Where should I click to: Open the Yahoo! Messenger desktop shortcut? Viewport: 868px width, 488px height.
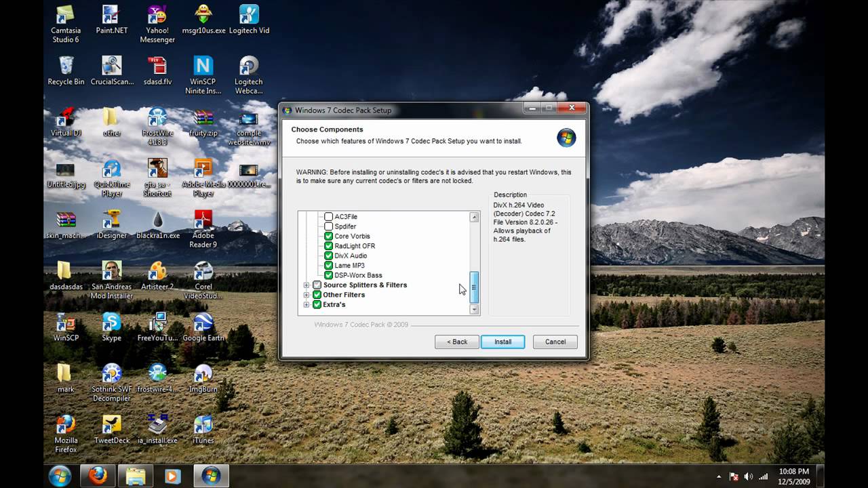coord(157,24)
